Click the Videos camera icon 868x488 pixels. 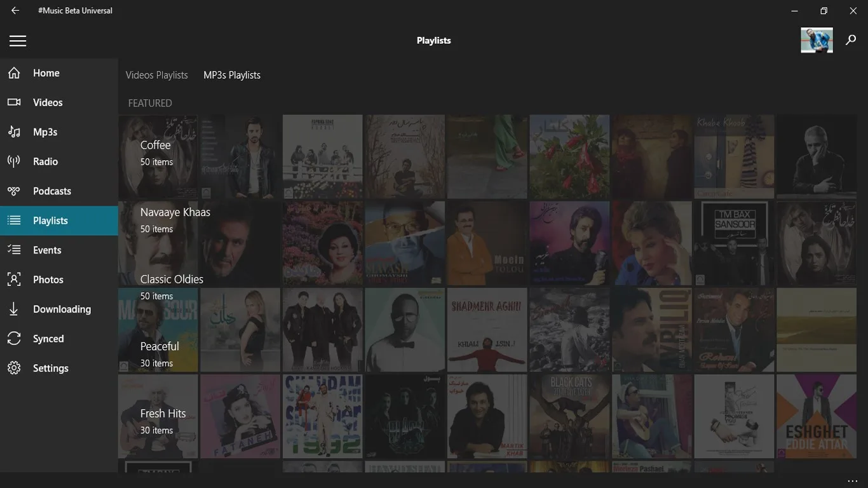14,102
